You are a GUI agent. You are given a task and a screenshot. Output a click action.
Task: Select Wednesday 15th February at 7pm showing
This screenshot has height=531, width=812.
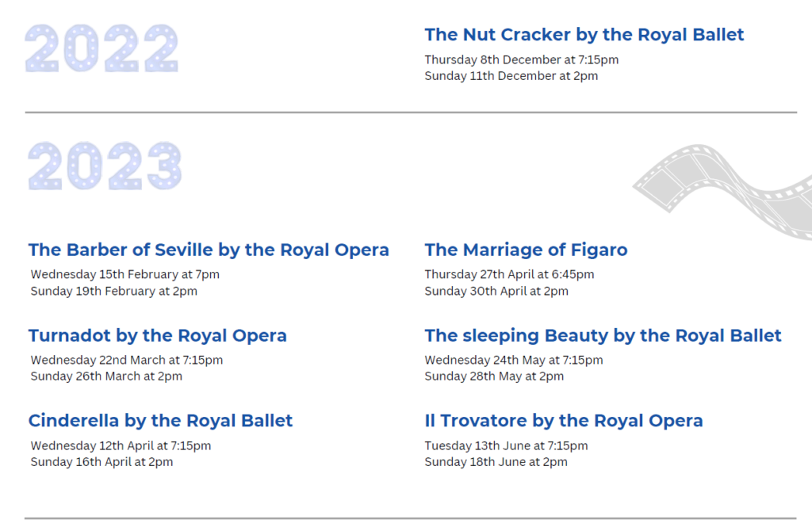[125, 274]
